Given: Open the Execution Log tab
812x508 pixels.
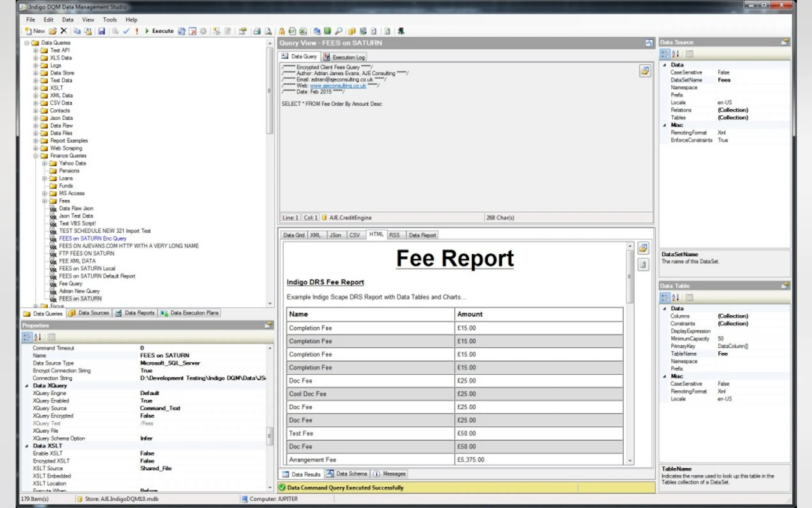Looking at the screenshot, I should (344, 57).
